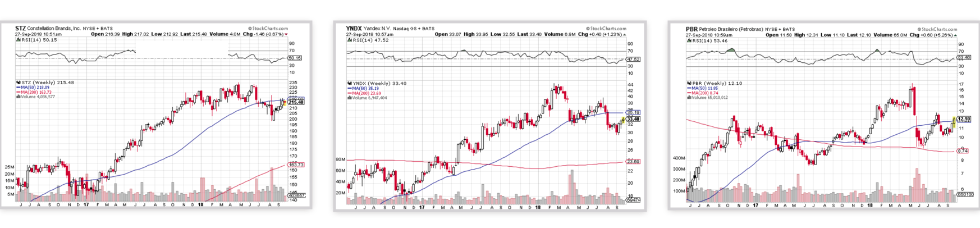
Task: Click the 'Volume 65,010,012' legend entry
Action: (708, 97)
